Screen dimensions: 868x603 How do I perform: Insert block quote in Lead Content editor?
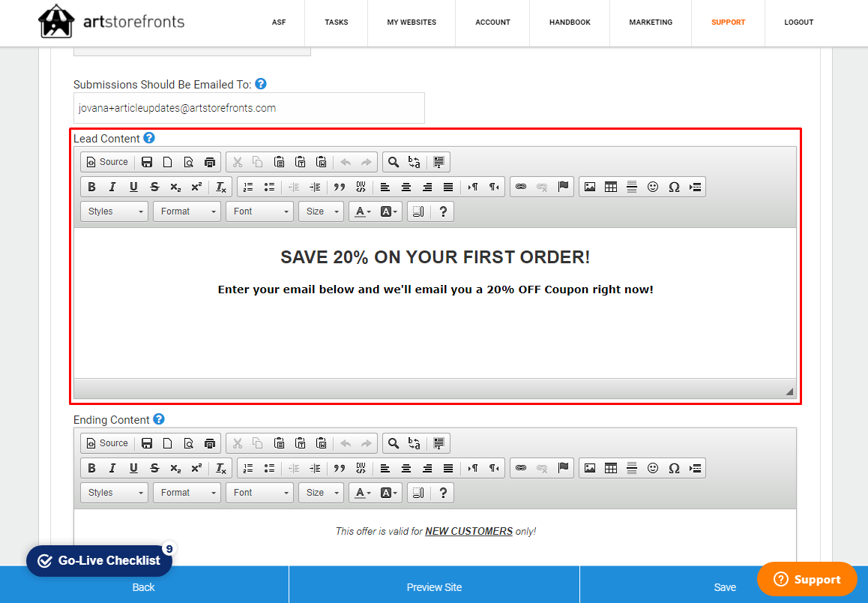pyautogui.click(x=340, y=187)
